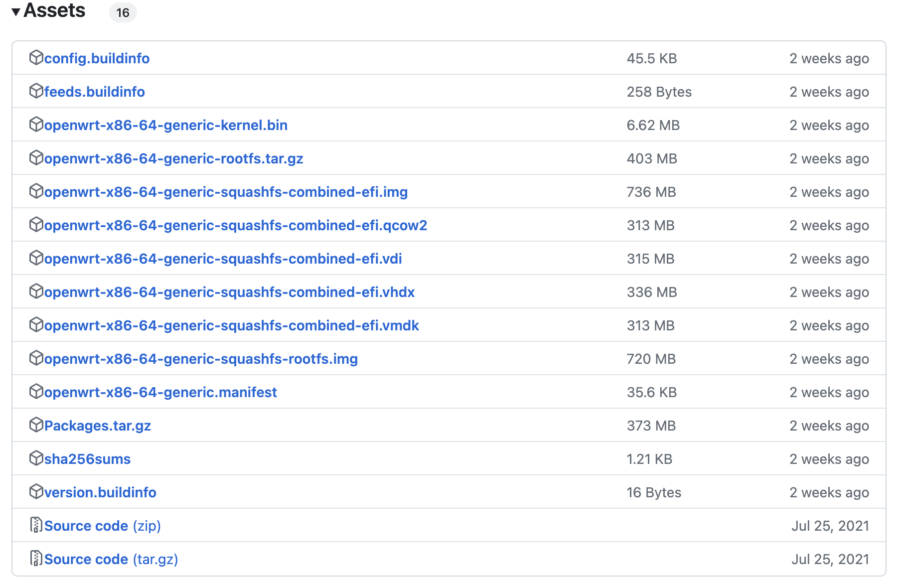Collapse the Assets section triangle
The image size is (901, 588).
16,11
